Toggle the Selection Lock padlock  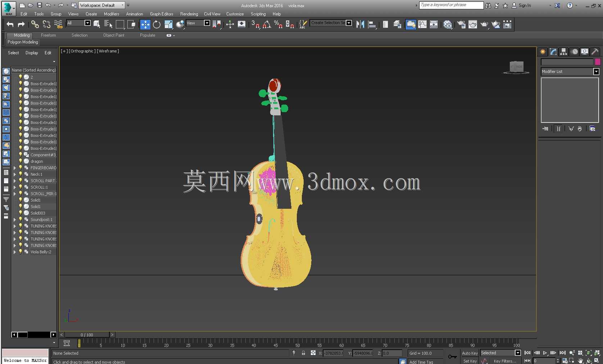point(303,353)
